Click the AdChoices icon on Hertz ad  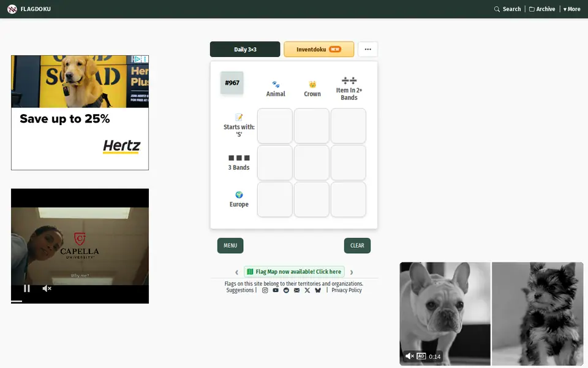(x=137, y=59)
